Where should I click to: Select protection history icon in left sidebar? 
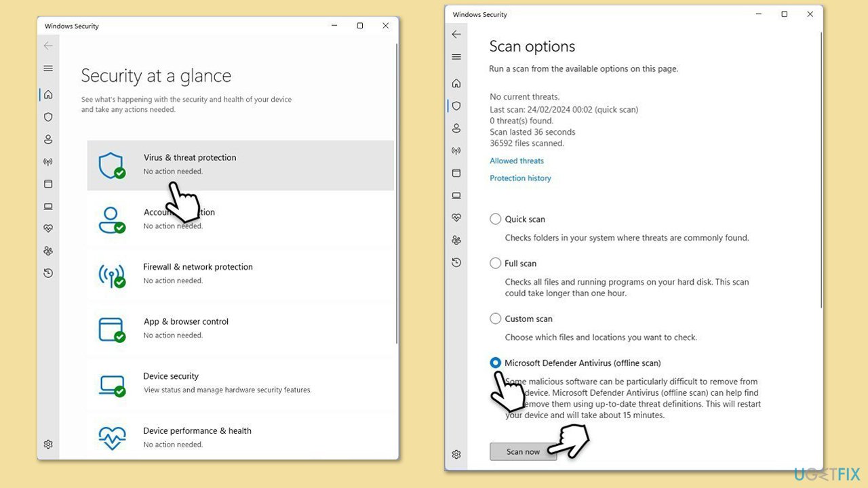(48, 273)
